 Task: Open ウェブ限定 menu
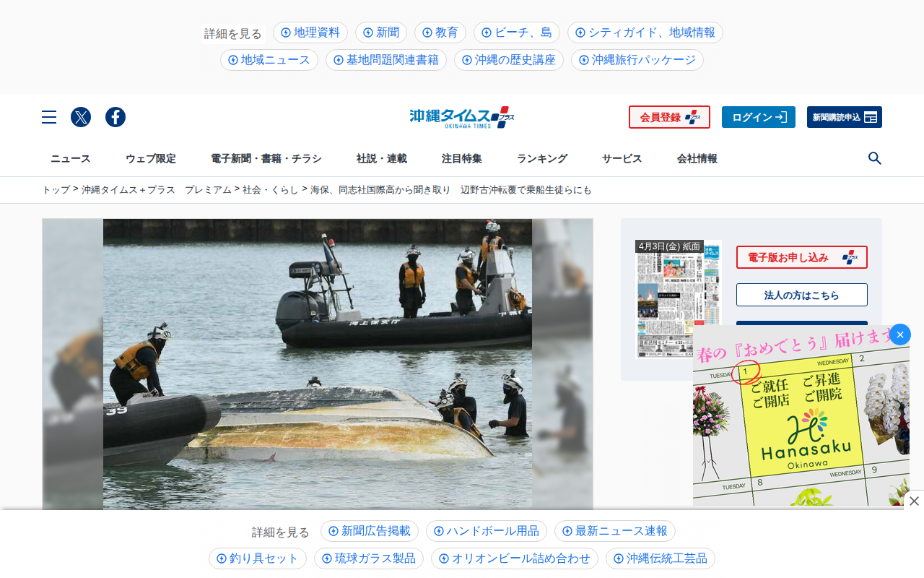[x=151, y=158]
